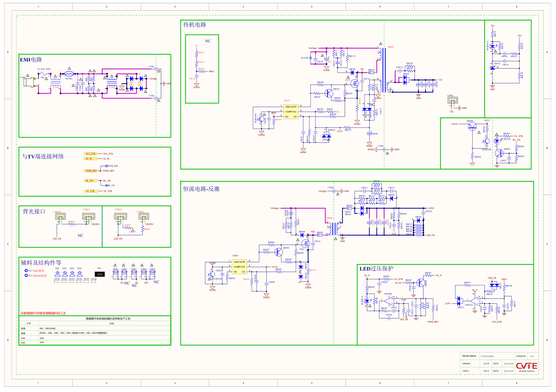Click the yellow PWM_REF port tag
This screenshot has width=556, height=392.
(x=91, y=171)
